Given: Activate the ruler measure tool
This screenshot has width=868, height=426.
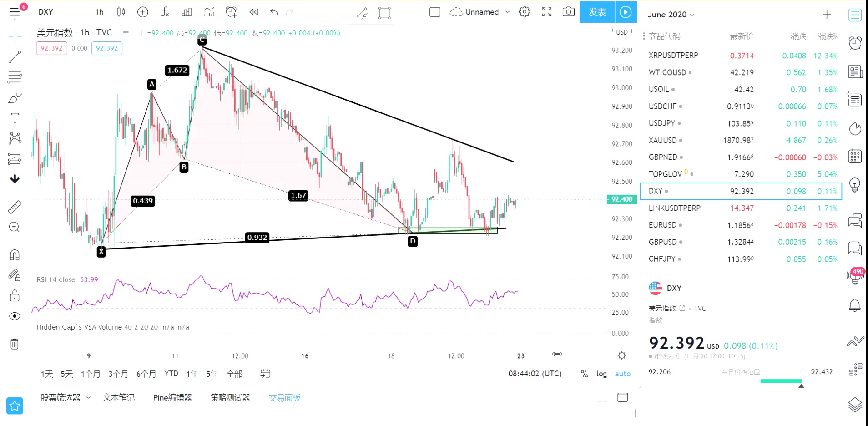Looking at the screenshot, I should [15, 208].
